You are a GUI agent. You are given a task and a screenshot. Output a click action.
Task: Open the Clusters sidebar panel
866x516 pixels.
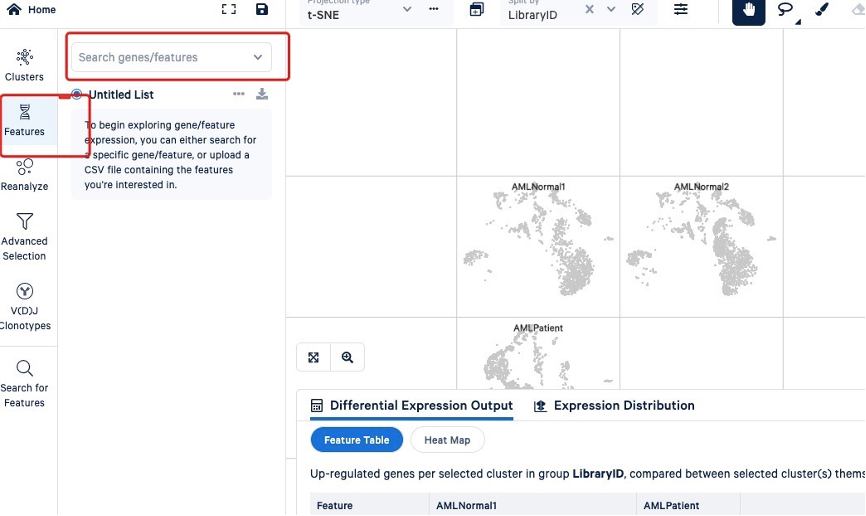click(x=24, y=66)
